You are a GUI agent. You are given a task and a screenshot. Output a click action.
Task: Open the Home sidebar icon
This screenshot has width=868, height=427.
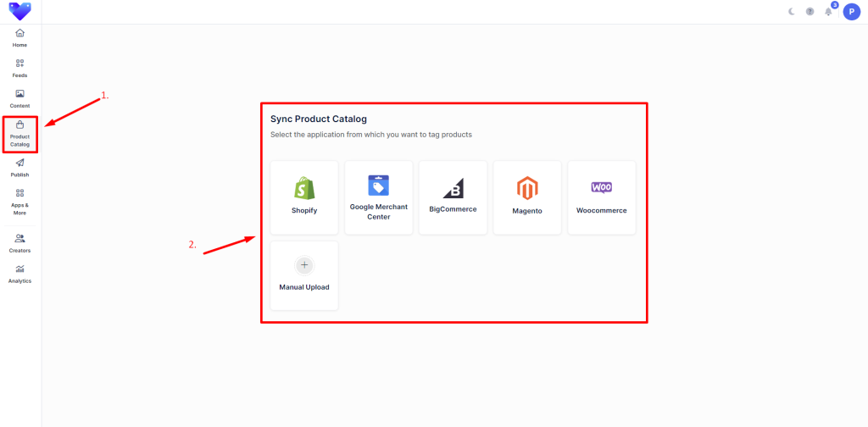click(x=20, y=33)
